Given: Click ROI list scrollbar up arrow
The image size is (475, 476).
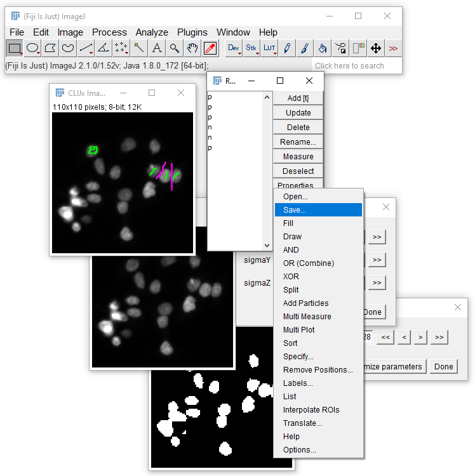Looking at the screenshot, I should coord(267,97).
